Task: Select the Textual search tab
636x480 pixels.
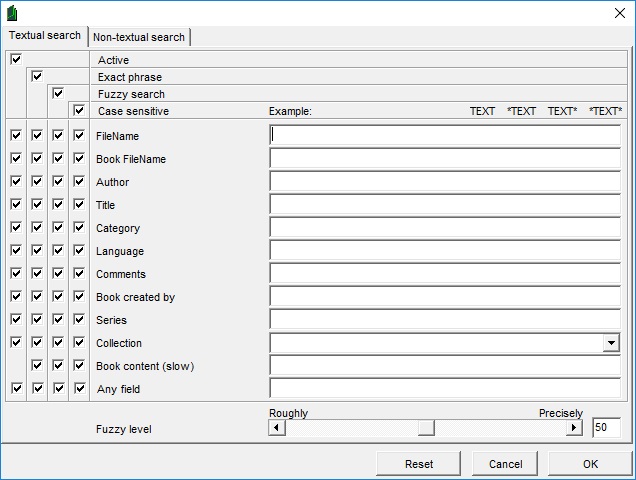Action: tap(45, 36)
